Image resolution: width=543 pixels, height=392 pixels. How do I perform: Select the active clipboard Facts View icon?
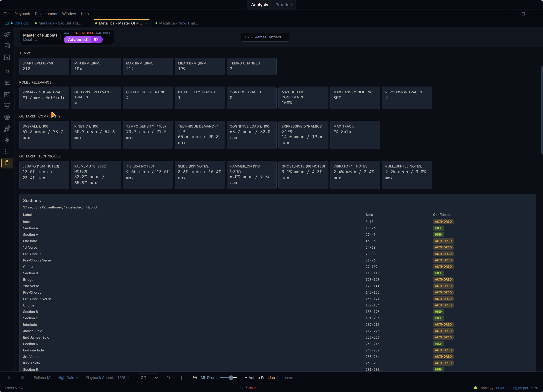click(x=7, y=163)
